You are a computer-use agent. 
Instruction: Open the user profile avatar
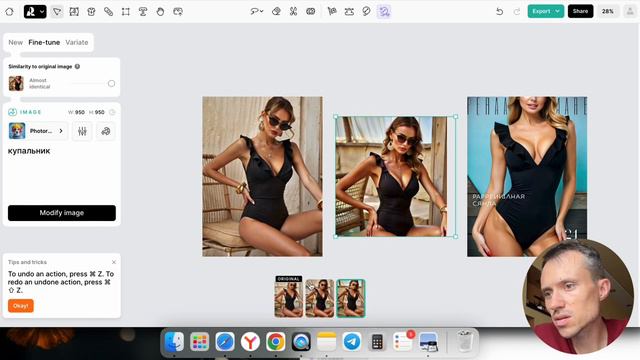click(x=630, y=11)
